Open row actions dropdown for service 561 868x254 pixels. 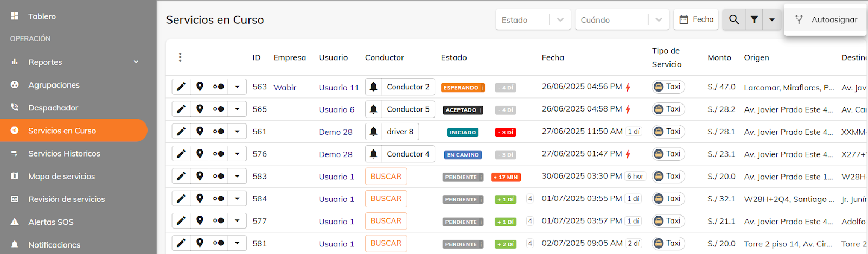tap(237, 132)
